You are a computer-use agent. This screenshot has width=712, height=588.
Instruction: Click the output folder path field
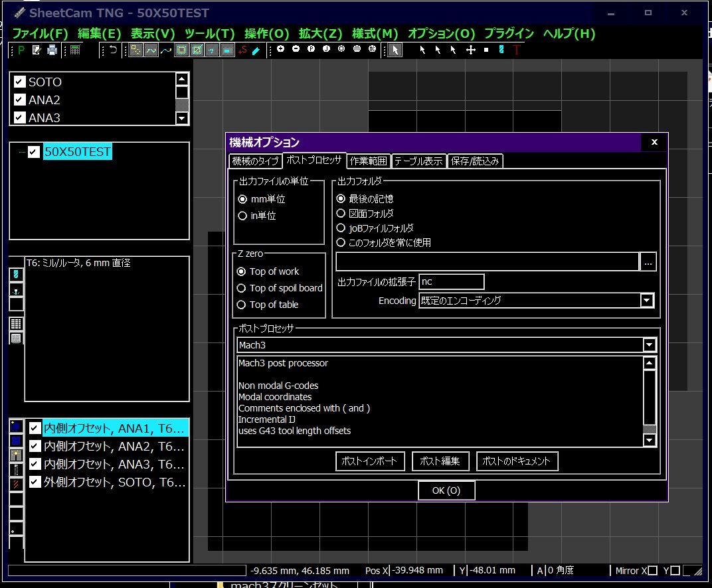(488, 262)
